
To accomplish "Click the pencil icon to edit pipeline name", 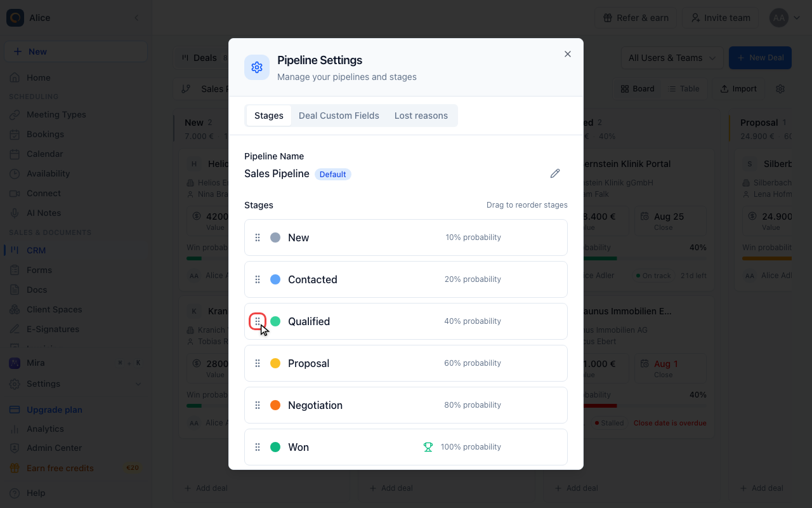I will coord(555,173).
